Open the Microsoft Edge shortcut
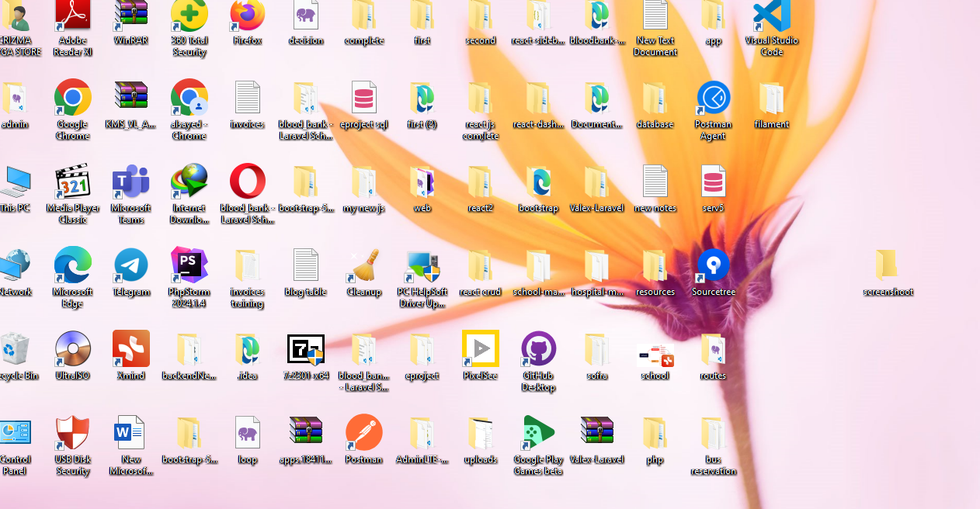 pos(73,265)
